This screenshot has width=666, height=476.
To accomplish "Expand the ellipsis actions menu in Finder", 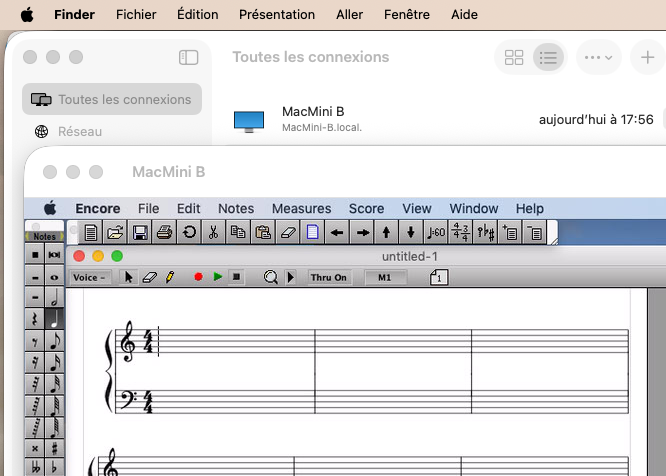I will [x=598, y=58].
